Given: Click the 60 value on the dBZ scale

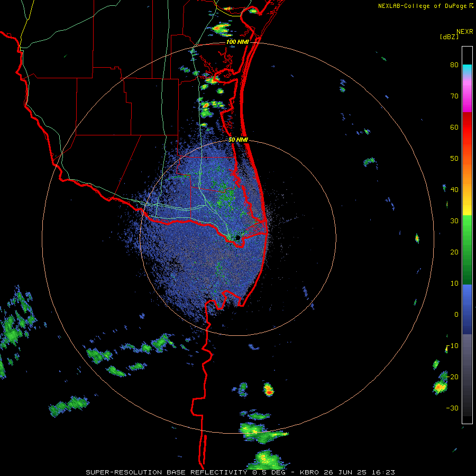Looking at the screenshot, I should [454, 127].
